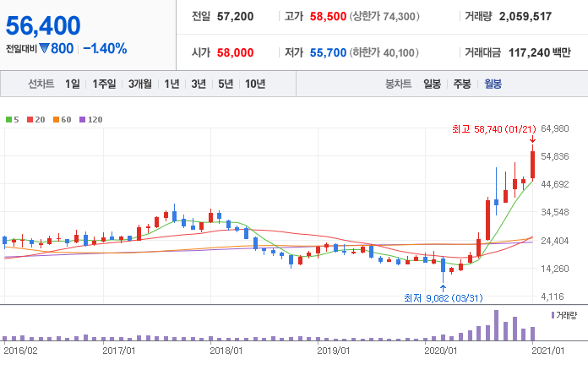Click the 2018/01 date axis label
Image resolution: width=588 pixels, height=370 pixels.
click(226, 351)
